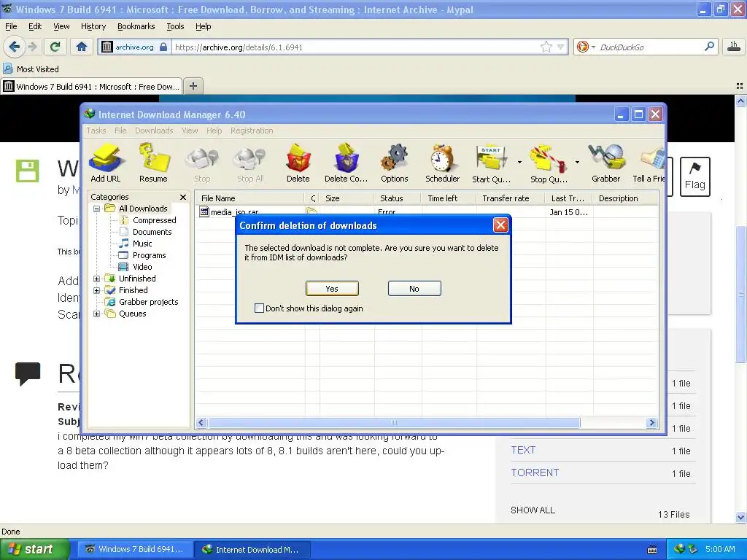
Task: Switch to Internet Download Manager taskbar button
Action: (x=252, y=549)
